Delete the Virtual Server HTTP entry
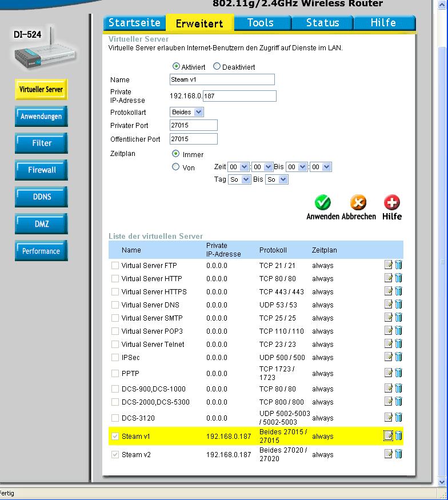Screen dimensions: 448x500 [399, 278]
